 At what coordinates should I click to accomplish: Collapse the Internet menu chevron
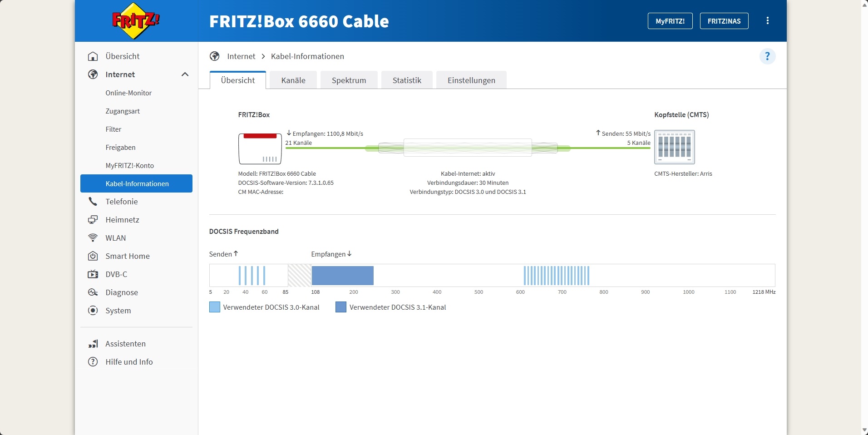(x=185, y=74)
